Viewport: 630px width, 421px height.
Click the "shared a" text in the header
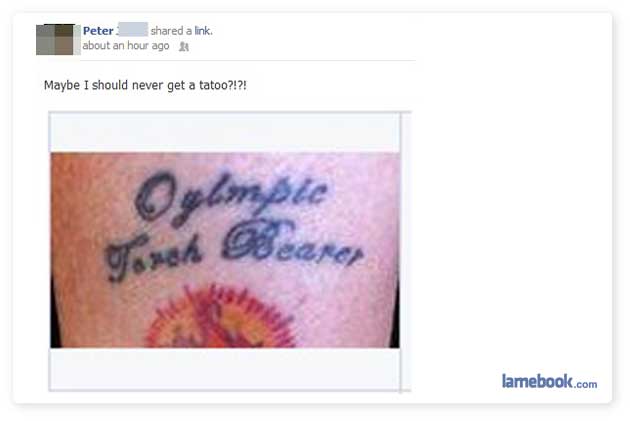point(171,31)
